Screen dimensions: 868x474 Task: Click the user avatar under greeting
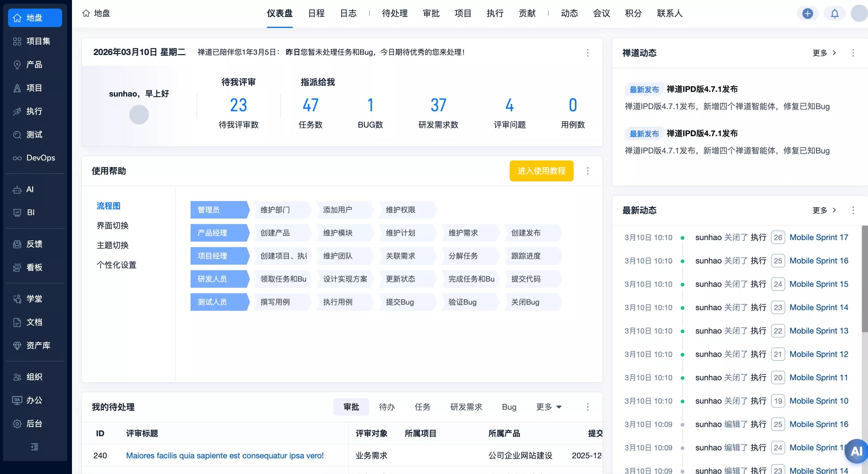139,115
